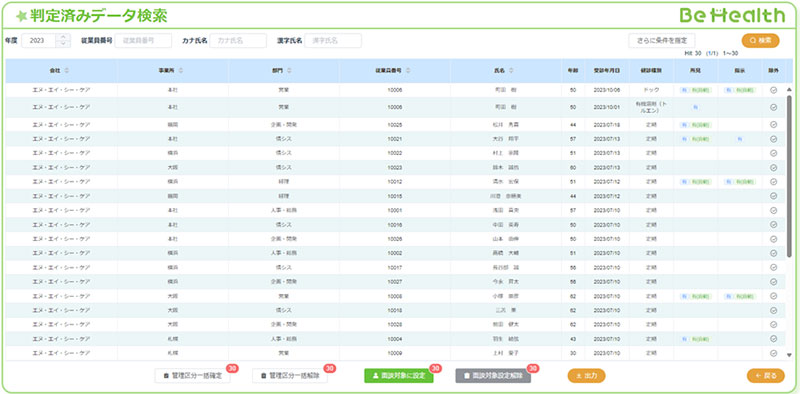Toggle the 除外 check icon for employee 10008
Image resolution: width=800 pixels, height=394 pixels.
coord(773,296)
